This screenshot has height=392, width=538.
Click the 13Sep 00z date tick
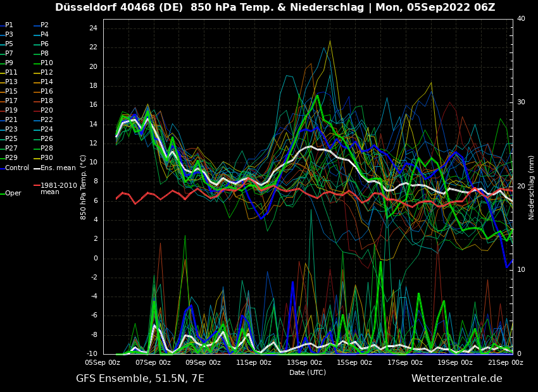[304, 363]
